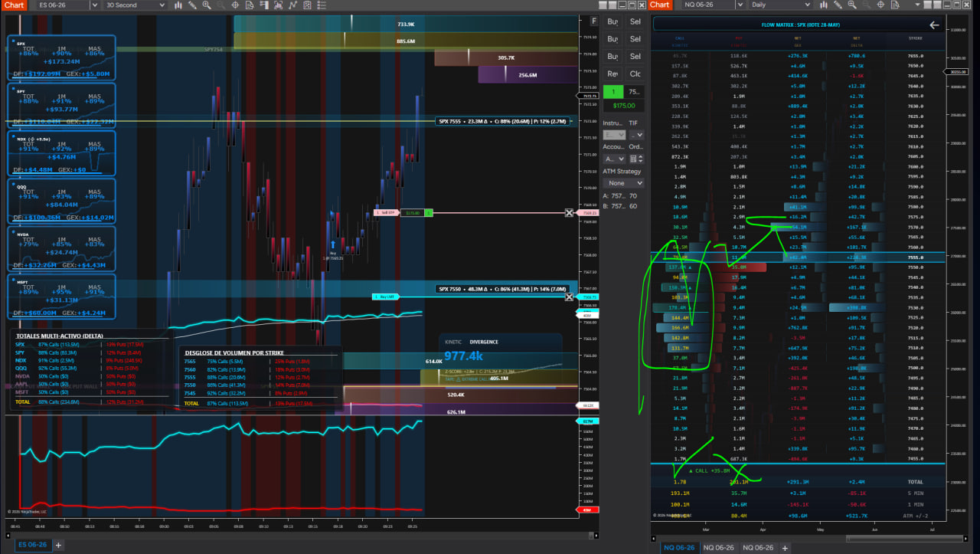Screen dimensions: 980x554
Task: Open ATM Strategy None dropdown
Action: pyautogui.click(x=623, y=183)
